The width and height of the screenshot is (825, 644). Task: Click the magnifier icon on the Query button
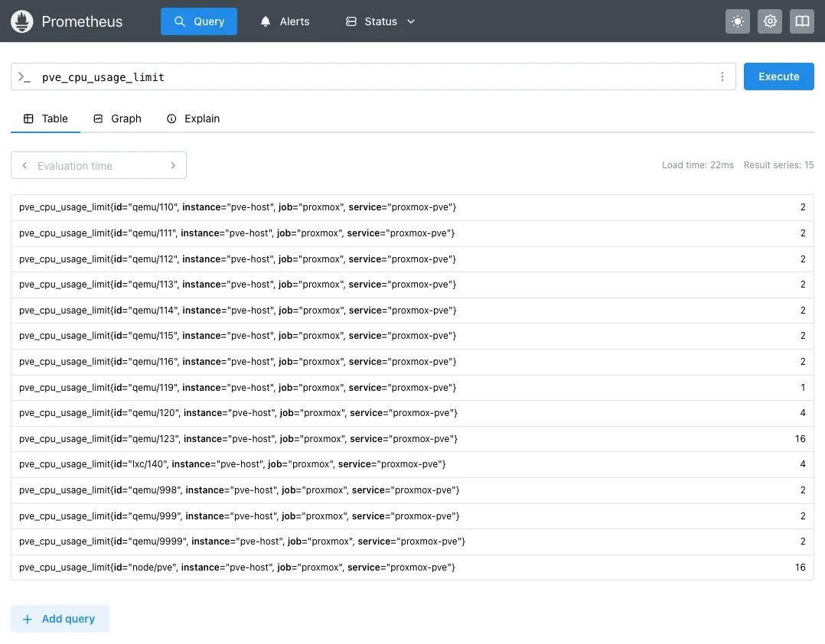pyautogui.click(x=179, y=21)
